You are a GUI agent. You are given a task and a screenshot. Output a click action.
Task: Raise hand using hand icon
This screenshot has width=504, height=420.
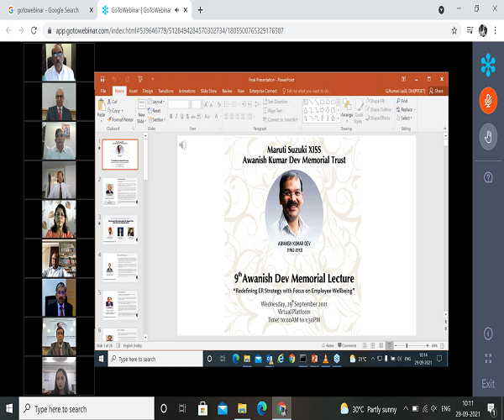click(488, 137)
